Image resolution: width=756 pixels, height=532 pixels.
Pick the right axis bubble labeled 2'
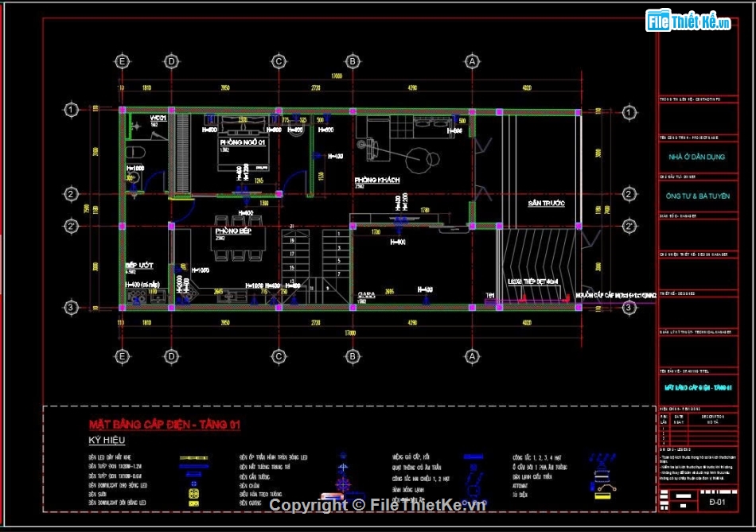[x=628, y=227]
